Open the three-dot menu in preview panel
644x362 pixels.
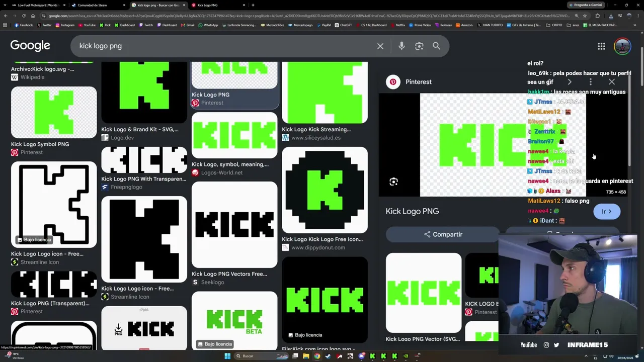(591, 82)
